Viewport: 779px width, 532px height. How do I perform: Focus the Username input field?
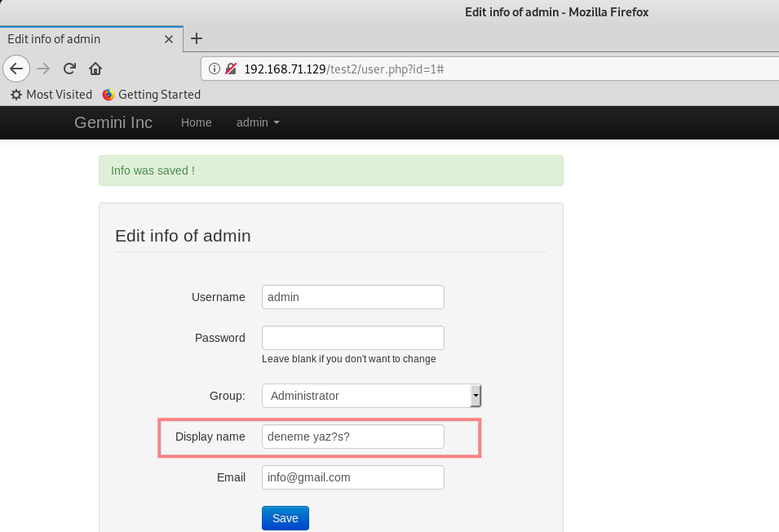[352, 297]
